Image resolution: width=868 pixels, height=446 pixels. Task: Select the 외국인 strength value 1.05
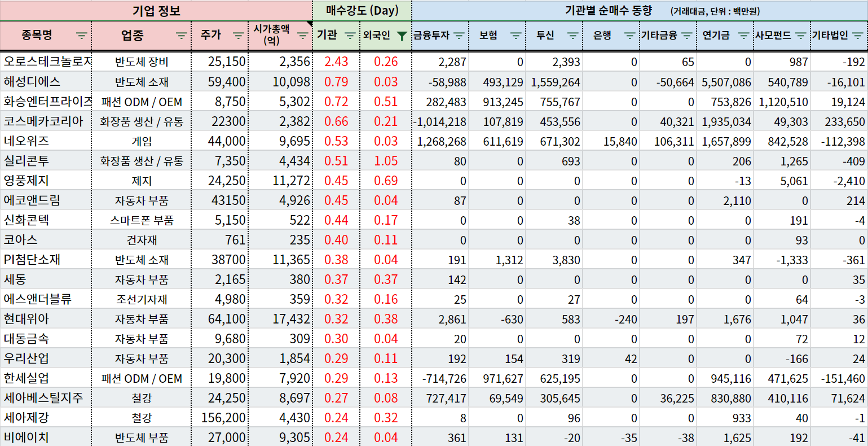[386, 160]
